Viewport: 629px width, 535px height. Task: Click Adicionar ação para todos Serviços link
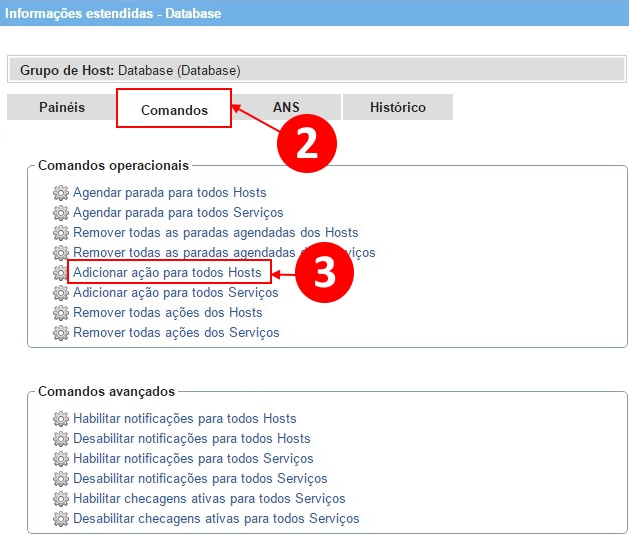coord(175,292)
